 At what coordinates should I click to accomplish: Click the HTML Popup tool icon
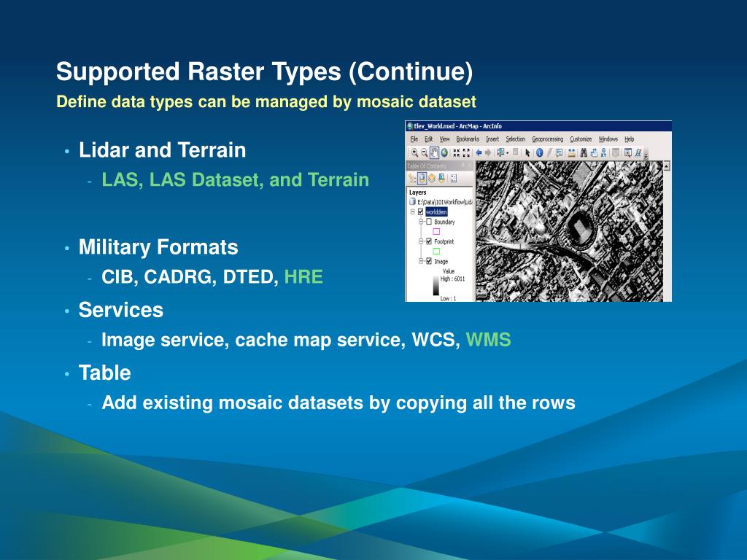[559, 152]
